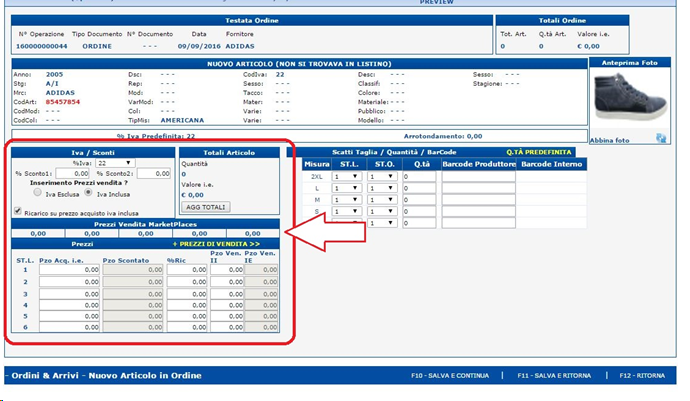The height and width of the screenshot is (401, 690).
Task: Click Pzo Acq. i.e. field in ST.L. row 6
Action: click(x=70, y=327)
